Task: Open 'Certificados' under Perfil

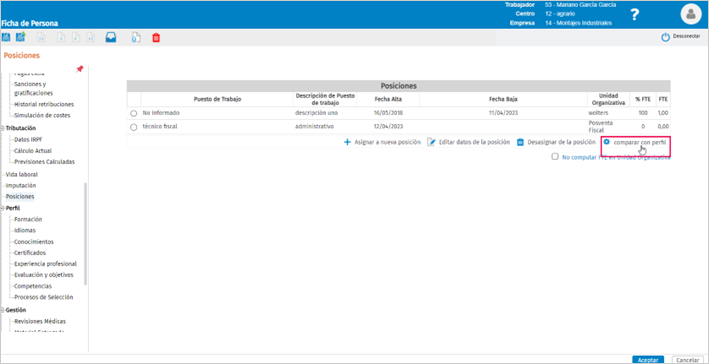Action: [30, 253]
